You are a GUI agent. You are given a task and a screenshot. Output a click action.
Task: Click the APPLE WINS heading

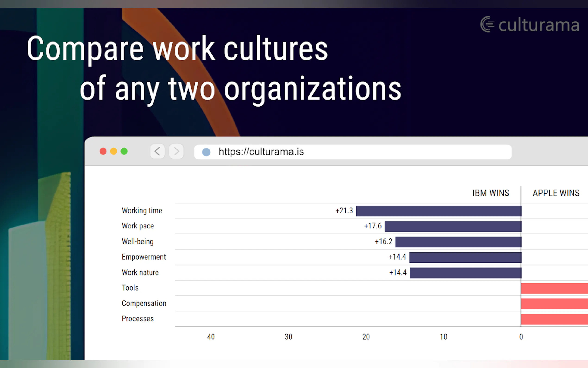coord(556,193)
